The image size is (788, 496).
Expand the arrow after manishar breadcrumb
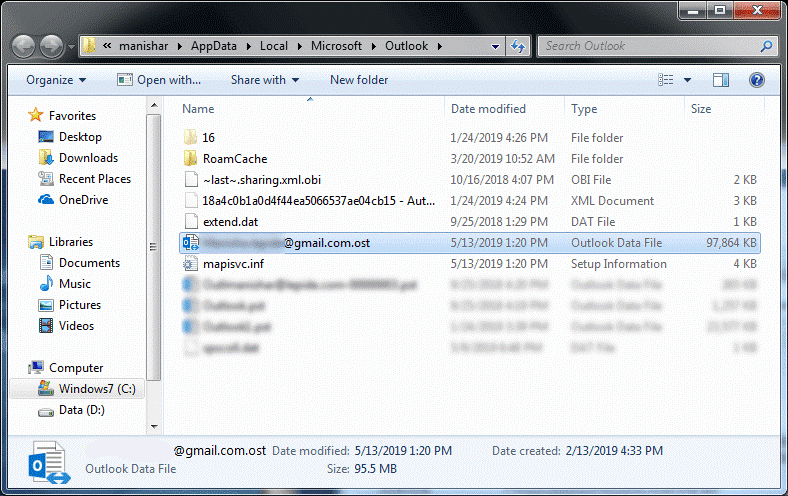pyautogui.click(x=179, y=46)
